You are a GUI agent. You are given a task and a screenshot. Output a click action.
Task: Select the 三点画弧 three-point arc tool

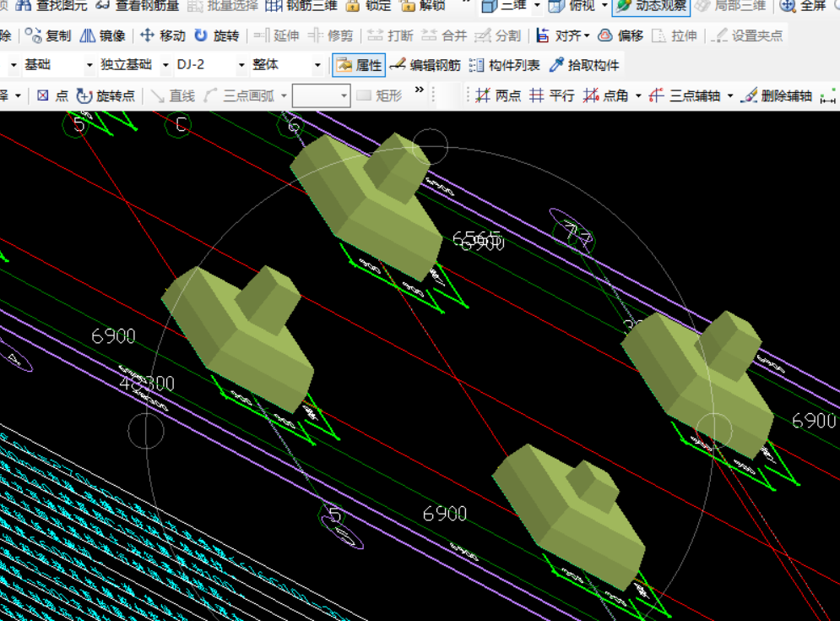pos(239,96)
